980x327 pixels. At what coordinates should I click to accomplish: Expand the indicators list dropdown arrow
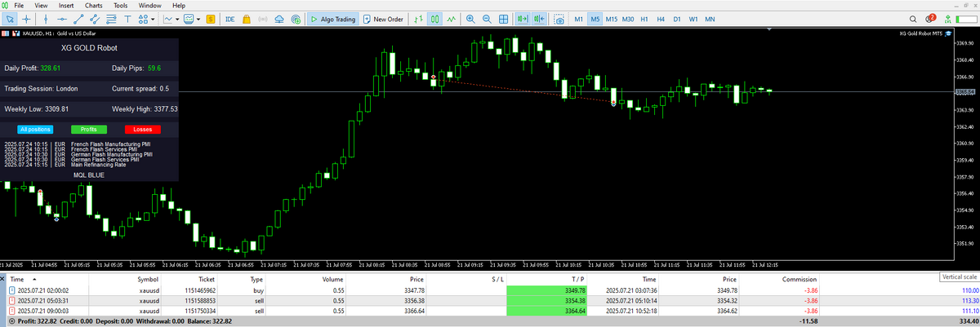(177, 19)
